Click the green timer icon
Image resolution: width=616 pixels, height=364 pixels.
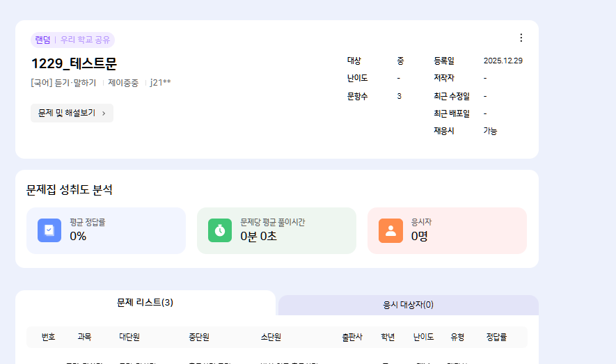220,230
